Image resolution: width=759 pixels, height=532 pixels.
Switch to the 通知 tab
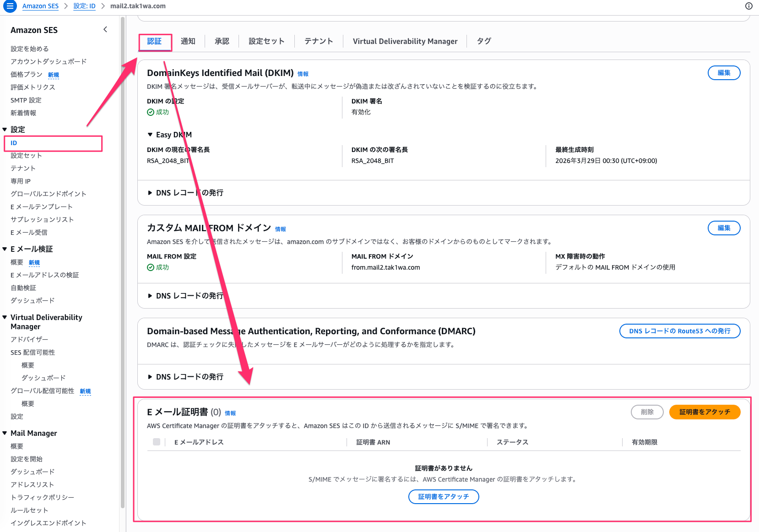(x=188, y=41)
